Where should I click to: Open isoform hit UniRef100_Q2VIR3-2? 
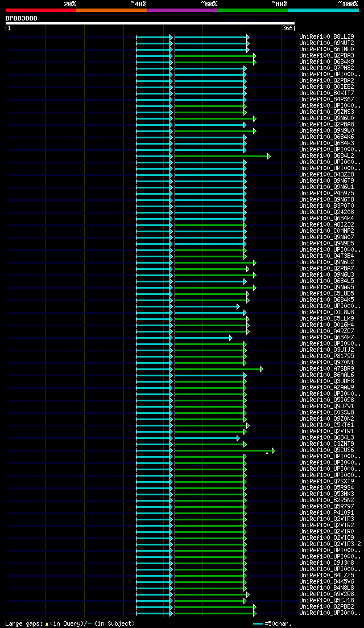[x=330, y=544]
